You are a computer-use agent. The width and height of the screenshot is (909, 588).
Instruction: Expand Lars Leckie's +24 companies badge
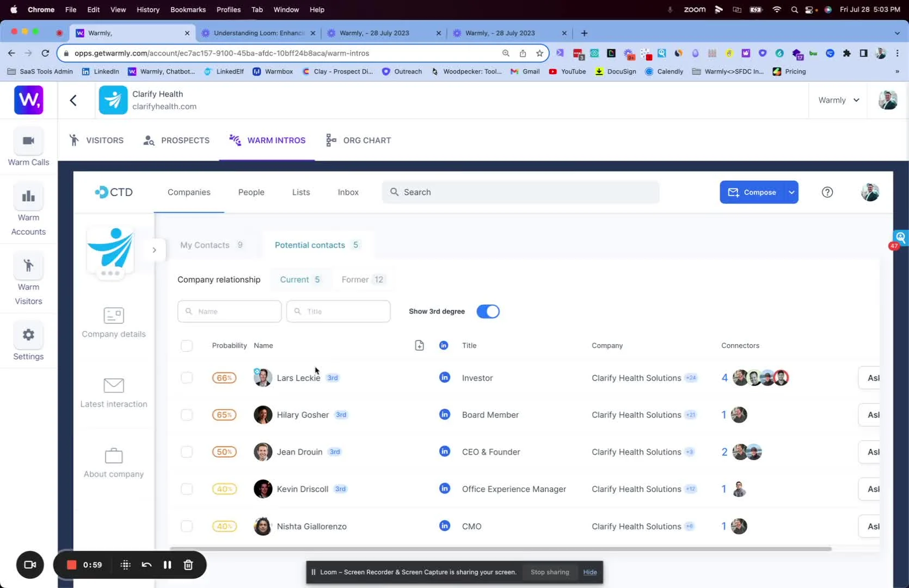point(691,378)
